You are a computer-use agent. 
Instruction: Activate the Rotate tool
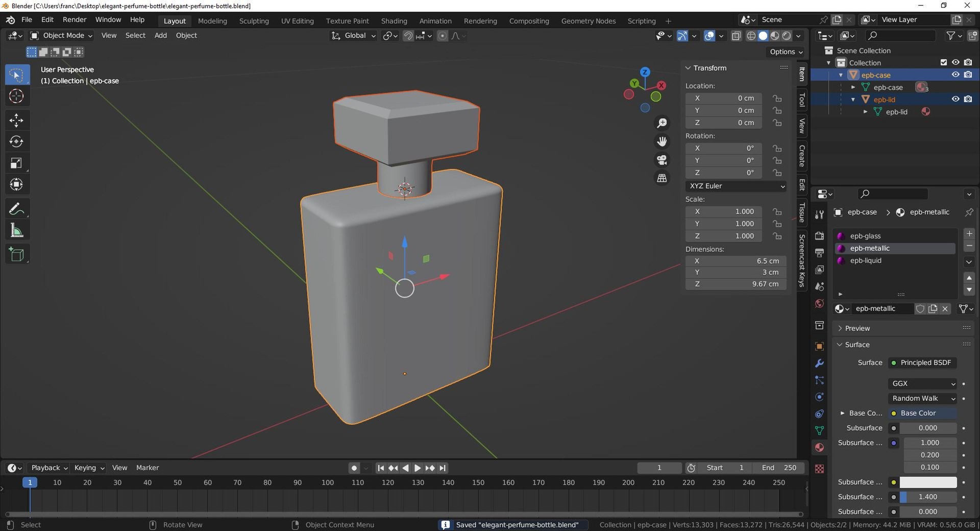(x=16, y=141)
